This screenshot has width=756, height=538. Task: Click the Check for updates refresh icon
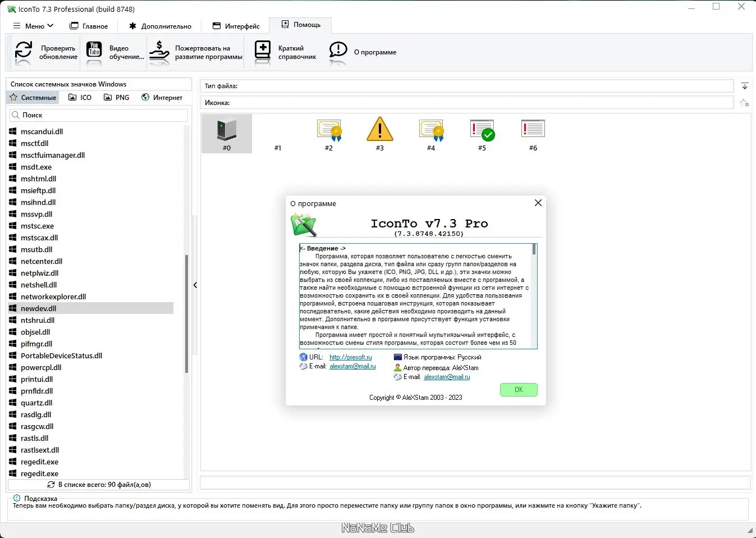pyautogui.click(x=23, y=51)
